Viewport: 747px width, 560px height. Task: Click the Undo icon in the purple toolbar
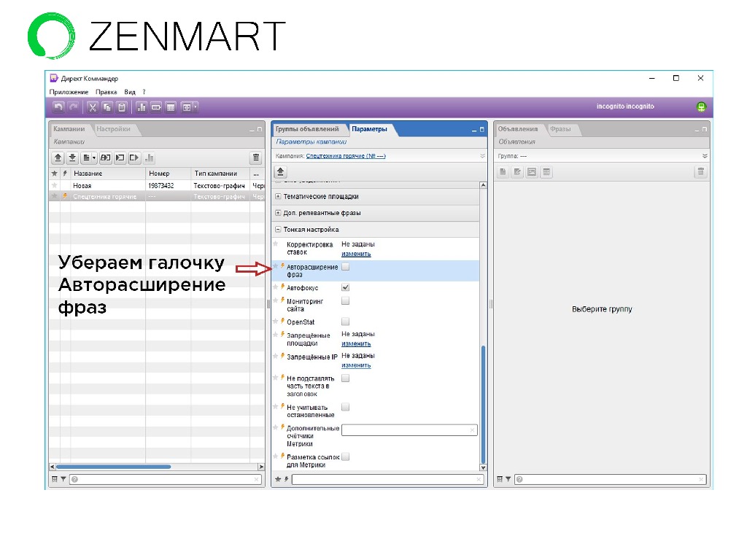click(58, 107)
